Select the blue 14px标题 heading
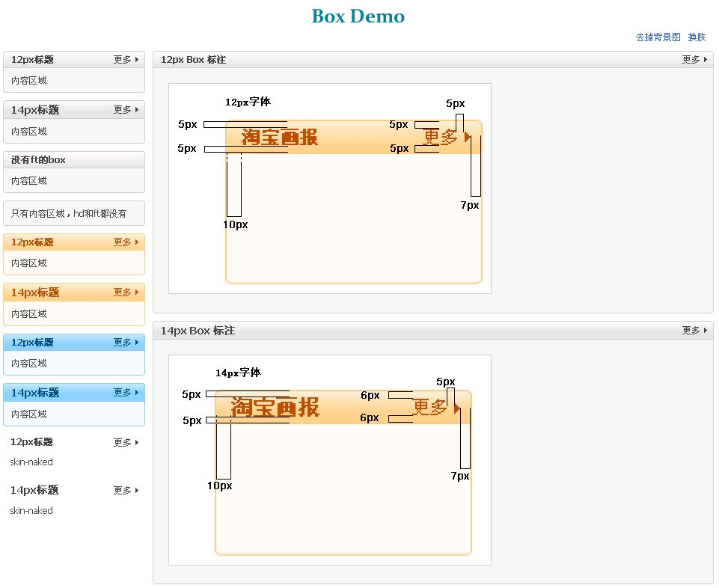The height and width of the screenshot is (588, 719). [35, 393]
